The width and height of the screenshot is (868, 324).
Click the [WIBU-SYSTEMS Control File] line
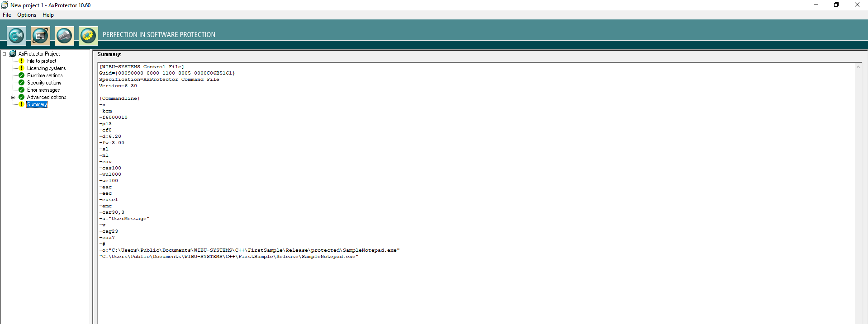[x=142, y=67]
